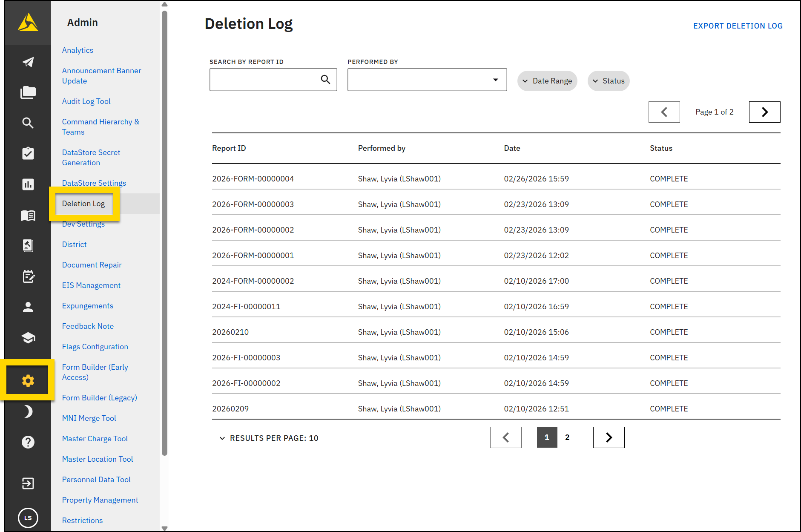Open the bar chart analytics icon
The width and height of the screenshot is (801, 532).
click(x=28, y=184)
